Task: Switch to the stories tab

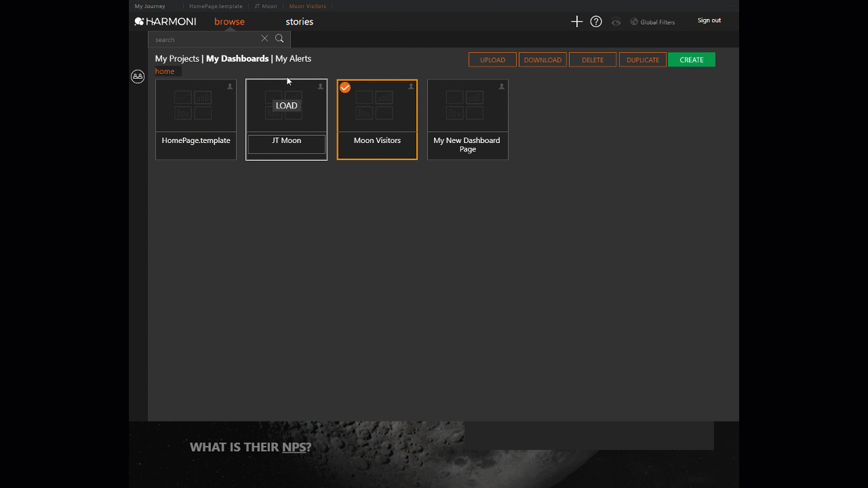Action: [299, 22]
